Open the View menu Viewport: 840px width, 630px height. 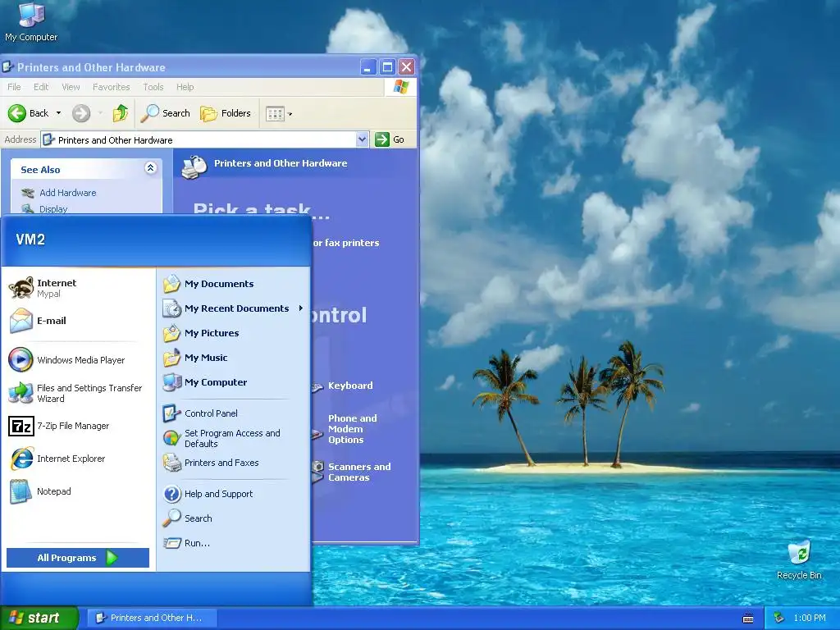(x=71, y=87)
